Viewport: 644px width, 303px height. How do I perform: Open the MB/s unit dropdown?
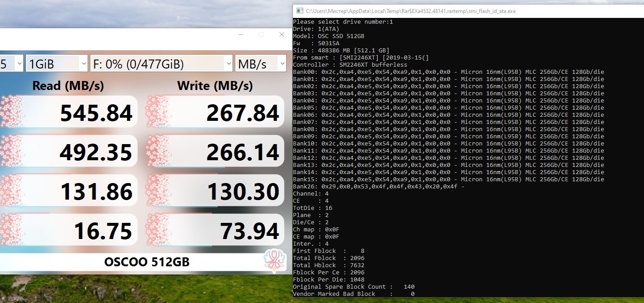[x=261, y=64]
